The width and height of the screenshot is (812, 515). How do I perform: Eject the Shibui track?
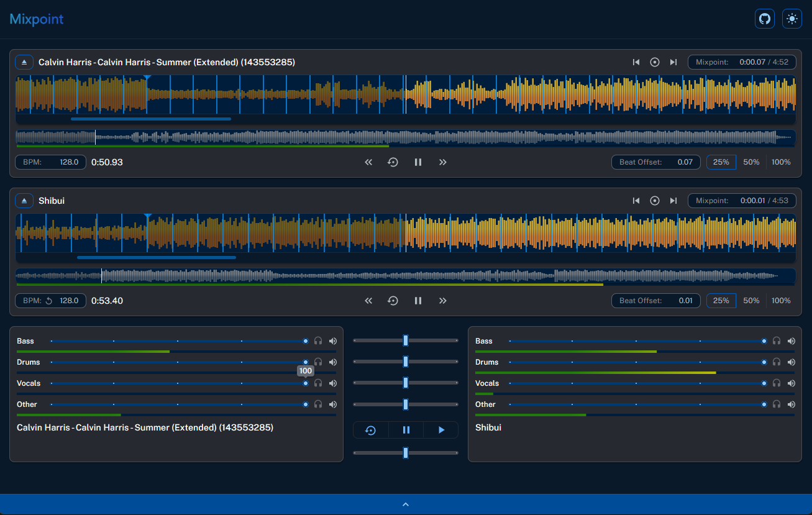24,201
